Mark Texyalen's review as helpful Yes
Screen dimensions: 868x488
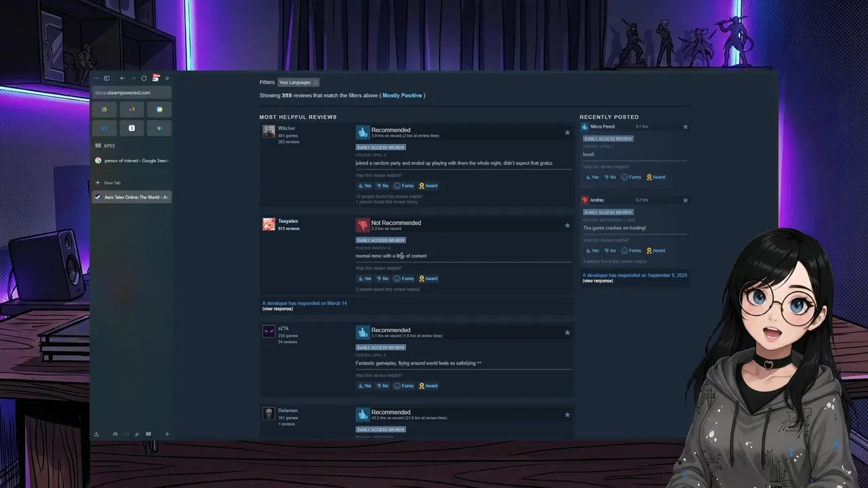tap(365, 279)
